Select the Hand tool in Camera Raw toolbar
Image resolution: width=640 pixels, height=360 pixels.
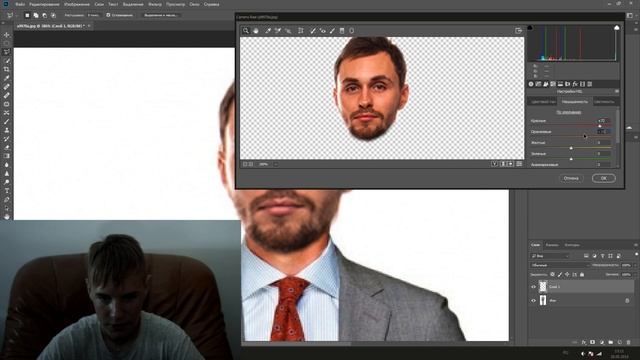256,31
